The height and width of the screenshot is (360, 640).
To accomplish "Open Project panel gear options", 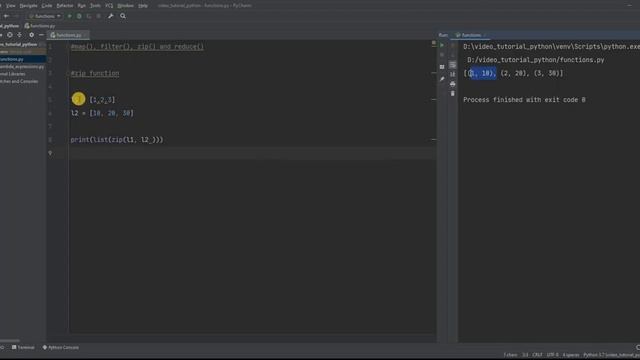I will point(31,35).
